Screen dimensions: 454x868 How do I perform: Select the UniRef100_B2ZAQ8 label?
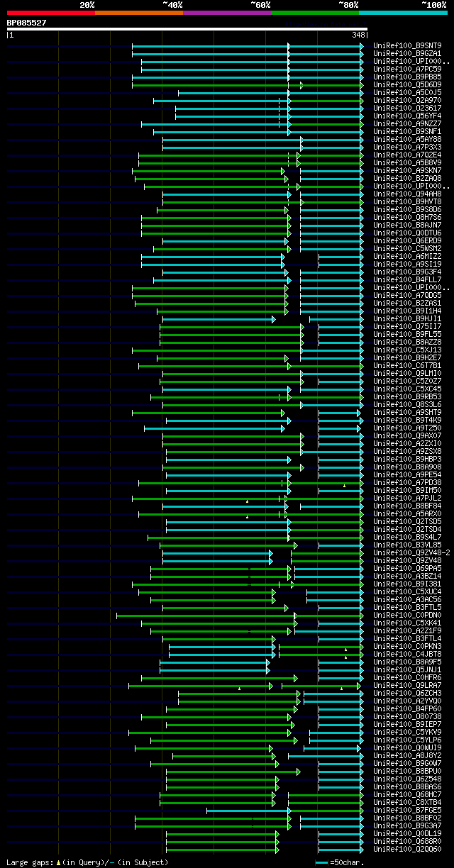pos(407,178)
